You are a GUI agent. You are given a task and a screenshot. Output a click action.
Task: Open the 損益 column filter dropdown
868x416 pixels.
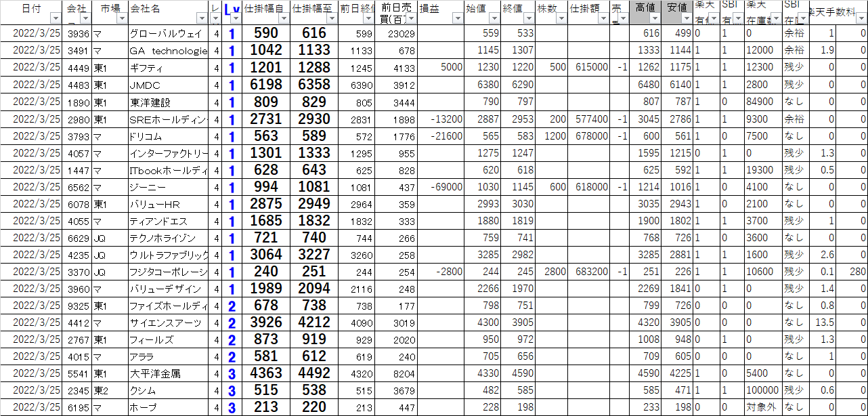pyautogui.click(x=457, y=20)
